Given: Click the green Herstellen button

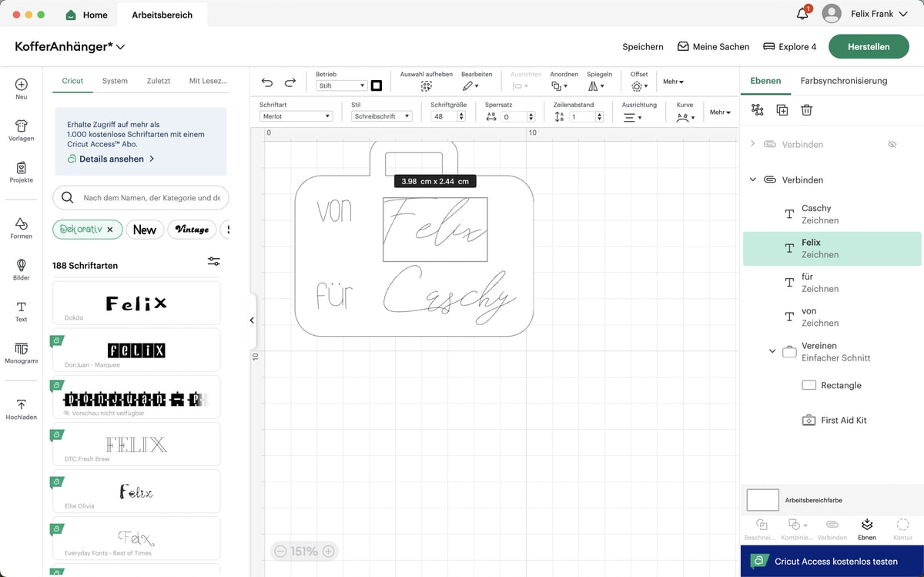Looking at the screenshot, I should tap(869, 46).
